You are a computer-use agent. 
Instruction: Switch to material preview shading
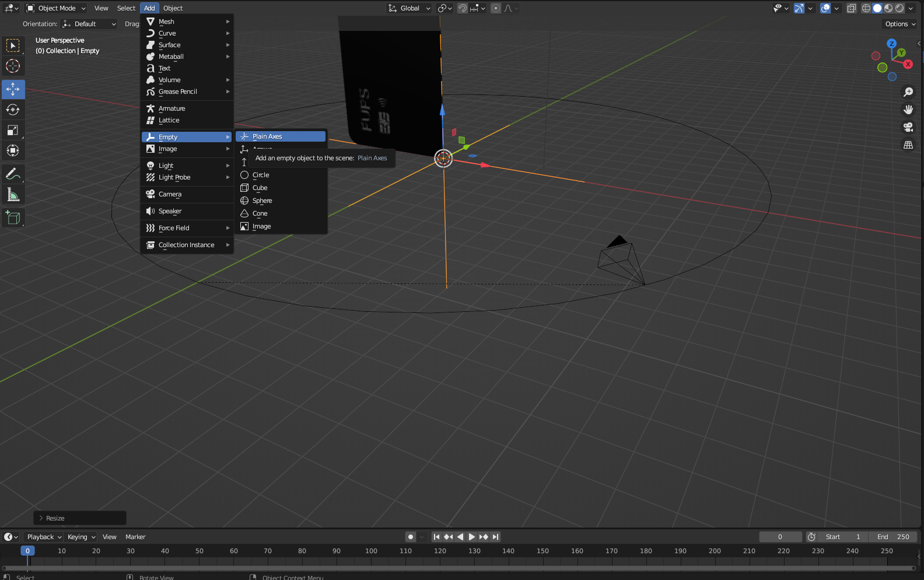coord(888,8)
